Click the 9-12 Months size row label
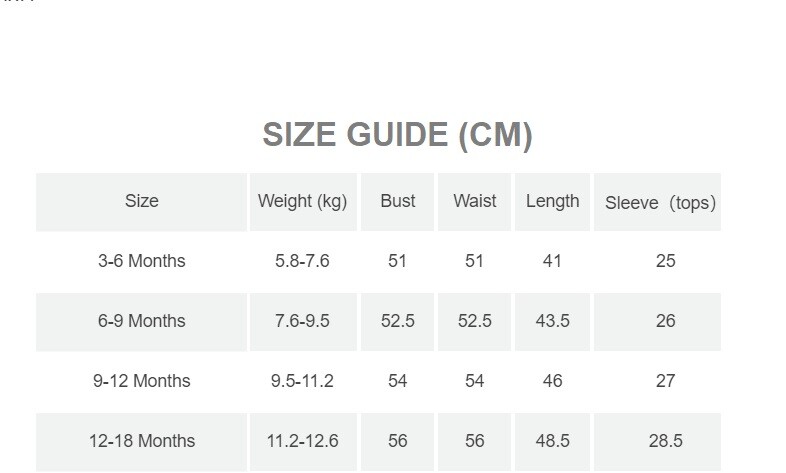Image resolution: width=786 pixels, height=473 pixels. (141, 381)
